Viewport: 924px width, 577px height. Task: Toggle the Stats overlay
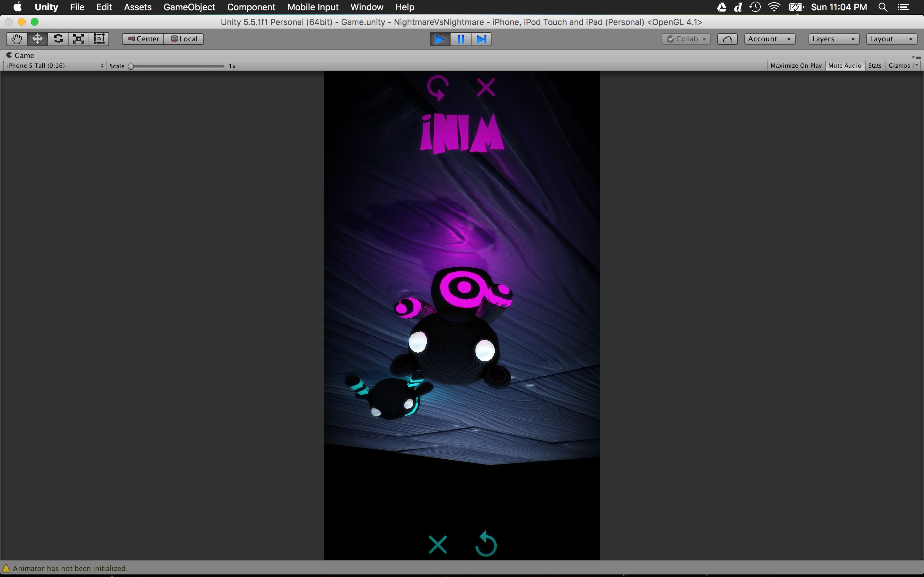(874, 66)
